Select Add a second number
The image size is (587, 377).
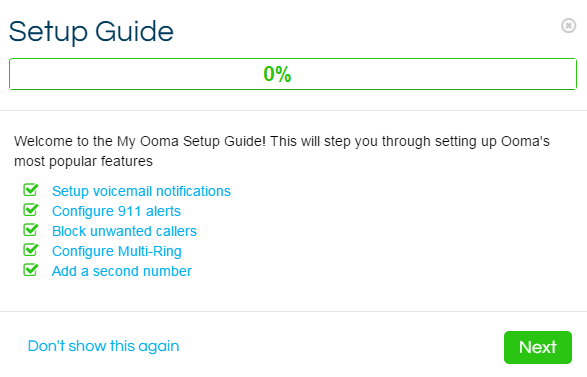(122, 271)
